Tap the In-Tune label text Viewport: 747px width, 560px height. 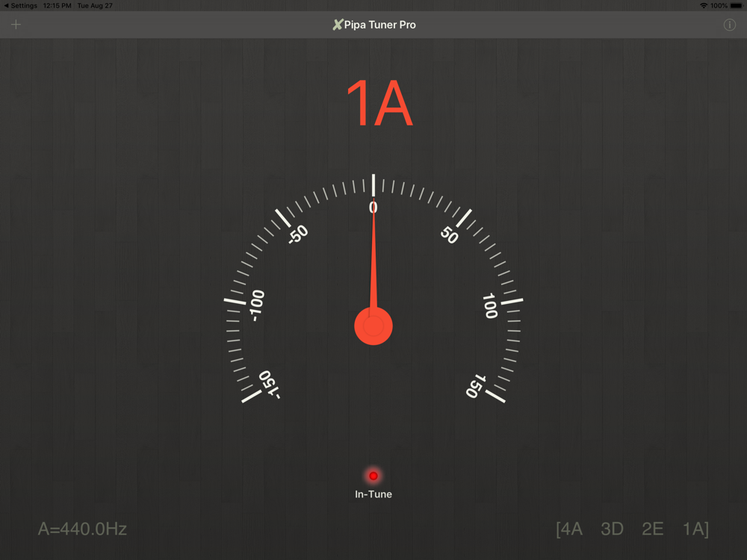pyautogui.click(x=373, y=494)
